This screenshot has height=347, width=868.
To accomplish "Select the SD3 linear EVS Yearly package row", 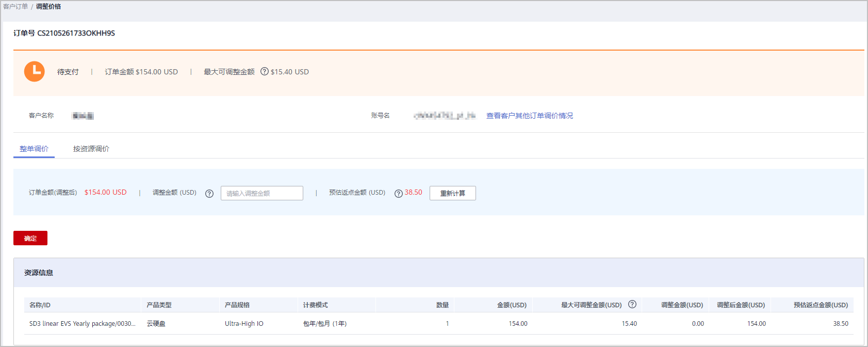I will click(x=83, y=324).
